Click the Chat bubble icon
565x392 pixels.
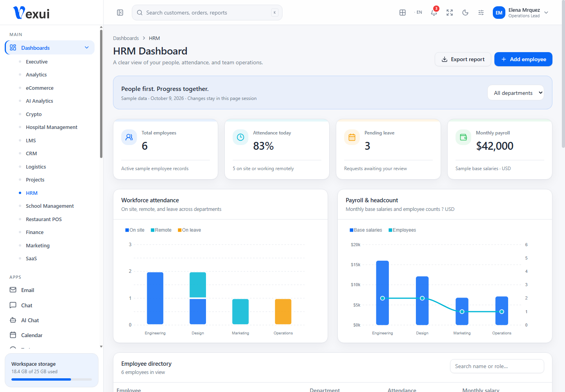tap(13, 305)
